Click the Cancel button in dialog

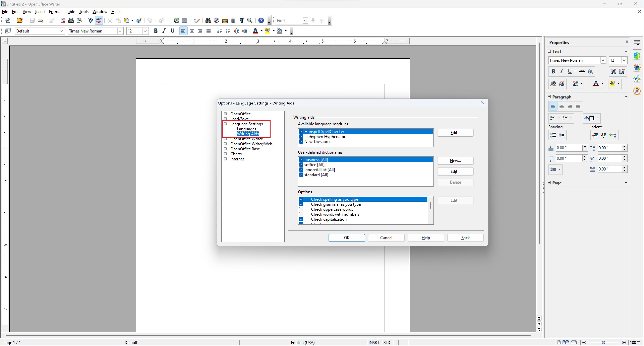coord(386,237)
